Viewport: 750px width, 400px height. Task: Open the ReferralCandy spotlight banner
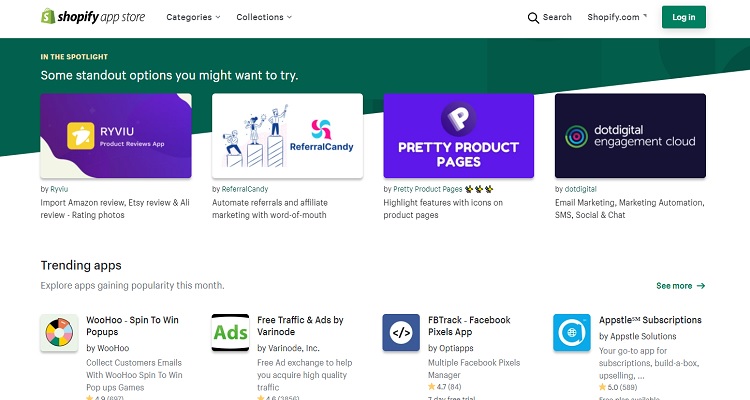287,136
